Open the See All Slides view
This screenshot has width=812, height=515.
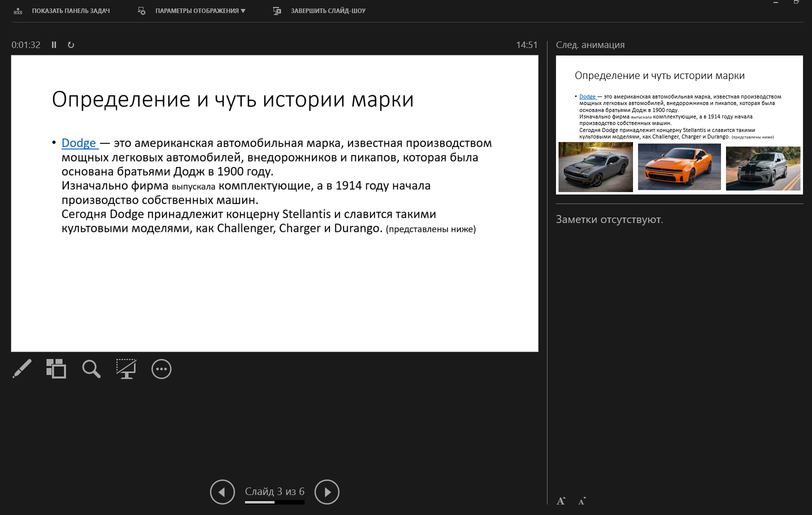pyautogui.click(x=56, y=369)
